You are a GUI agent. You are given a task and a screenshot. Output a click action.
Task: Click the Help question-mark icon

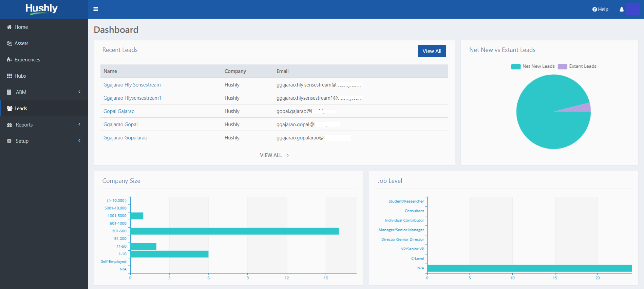tap(594, 9)
